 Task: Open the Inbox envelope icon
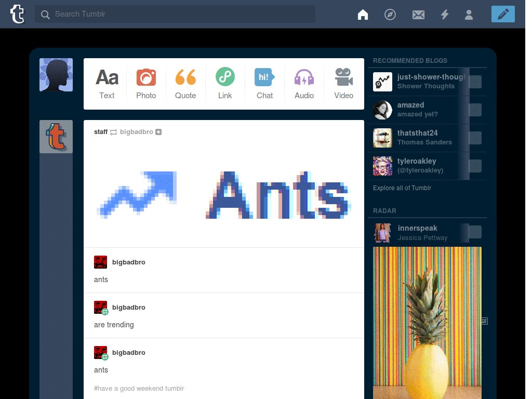418,15
